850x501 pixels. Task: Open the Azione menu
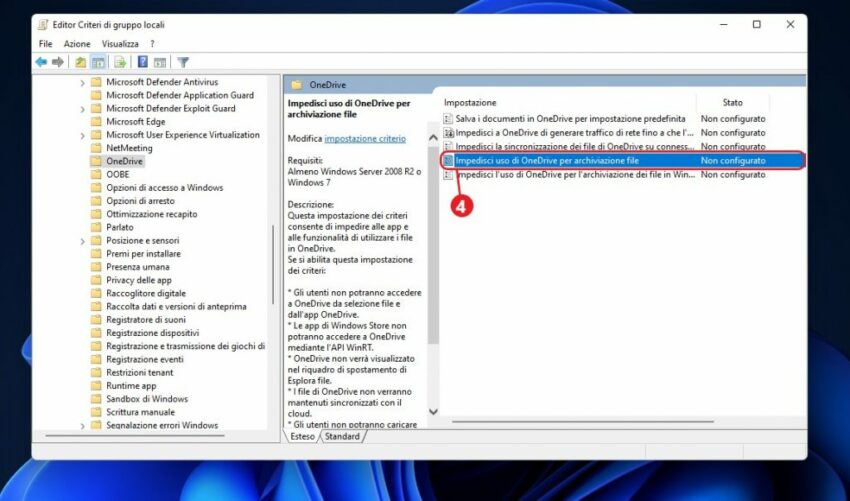pyautogui.click(x=77, y=44)
